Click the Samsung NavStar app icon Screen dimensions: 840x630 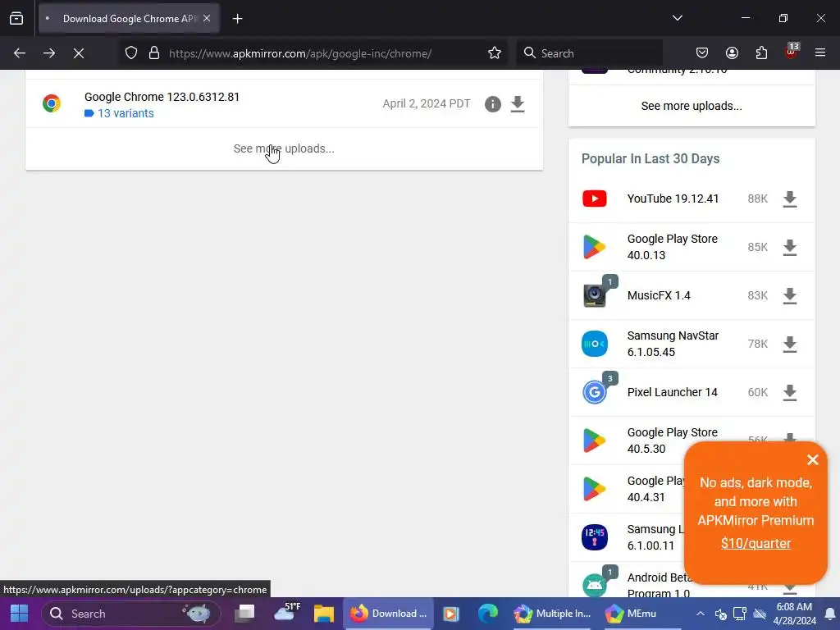point(595,344)
